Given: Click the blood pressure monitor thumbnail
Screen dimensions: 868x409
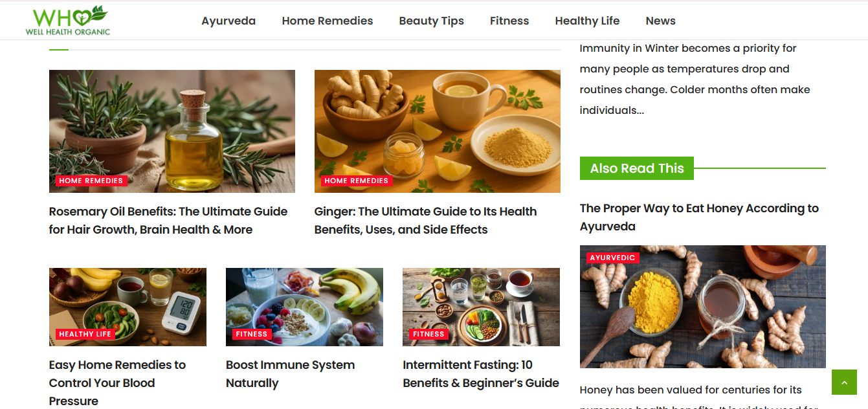Looking at the screenshot, I should [x=128, y=307].
